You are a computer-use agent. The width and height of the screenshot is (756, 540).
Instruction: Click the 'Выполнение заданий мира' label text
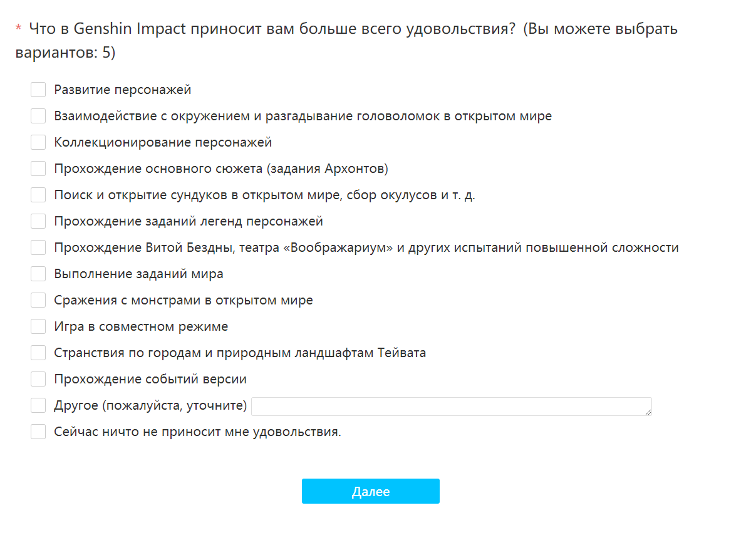138,274
